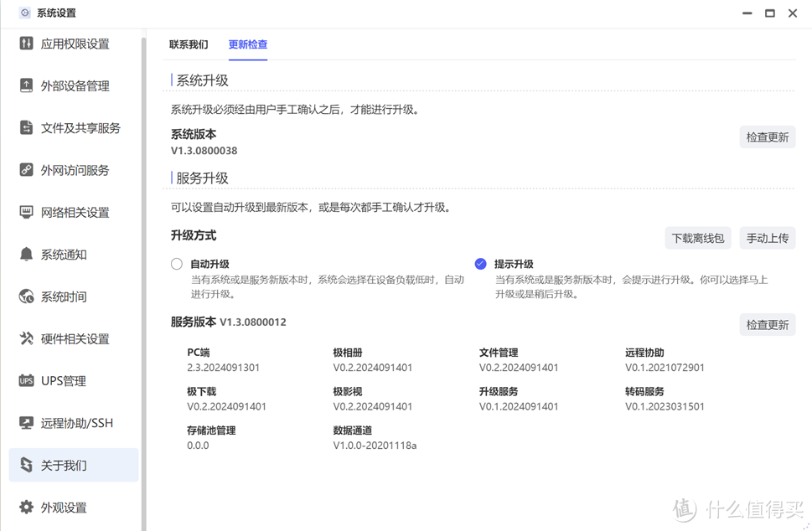Click the 下载离线包 button
The height and width of the screenshot is (531, 812).
697,238
